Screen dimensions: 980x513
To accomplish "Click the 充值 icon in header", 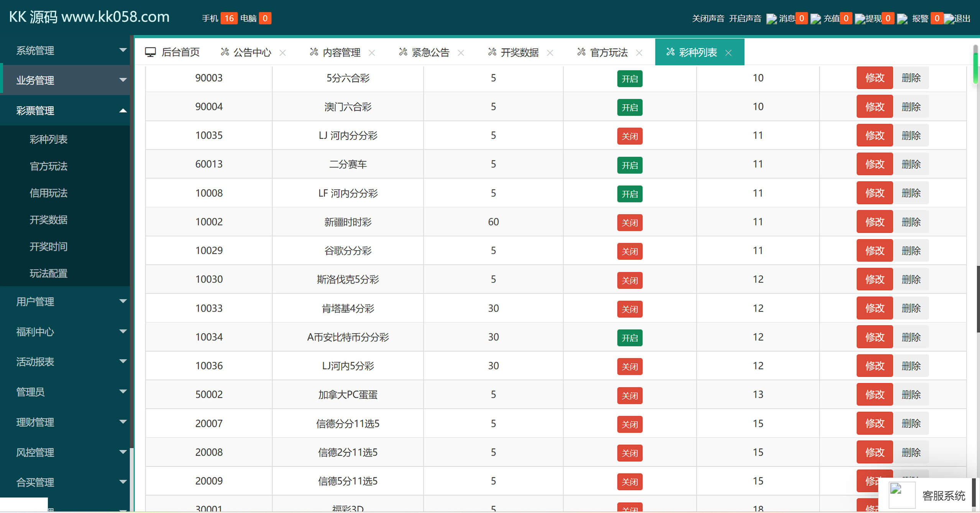I will tap(816, 19).
